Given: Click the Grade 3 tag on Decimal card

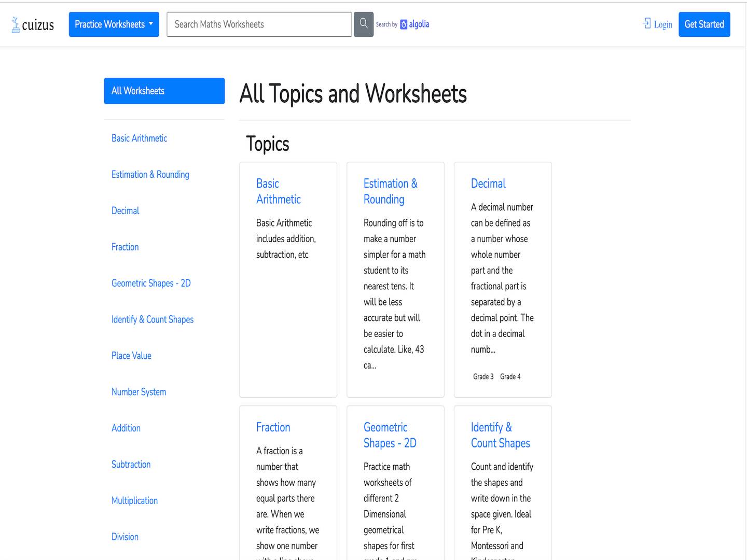Looking at the screenshot, I should (x=483, y=377).
